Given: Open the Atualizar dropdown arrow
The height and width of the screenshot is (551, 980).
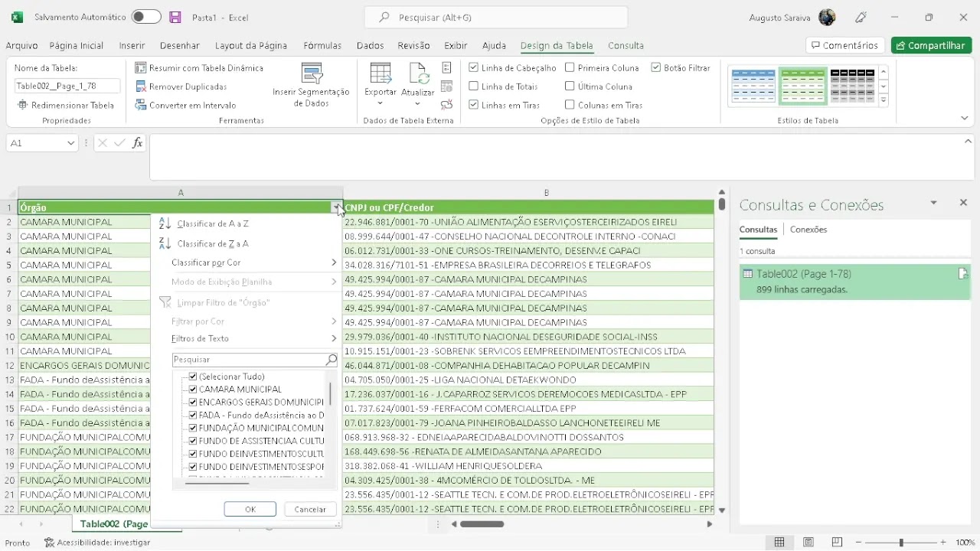Looking at the screenshot, I should click(x=418, y=103).
